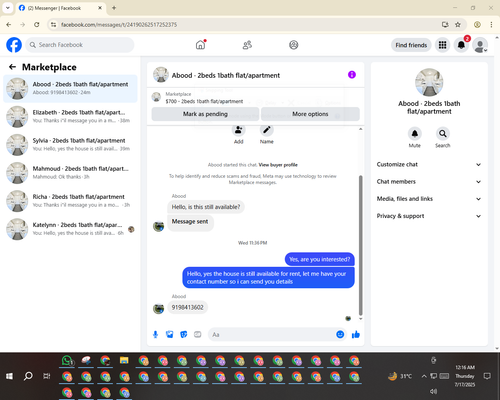Expand Privacy & support section
Image resolution: width=500 pixels, height=400 pixels.
pyautogui.click(x=429, y=216)
